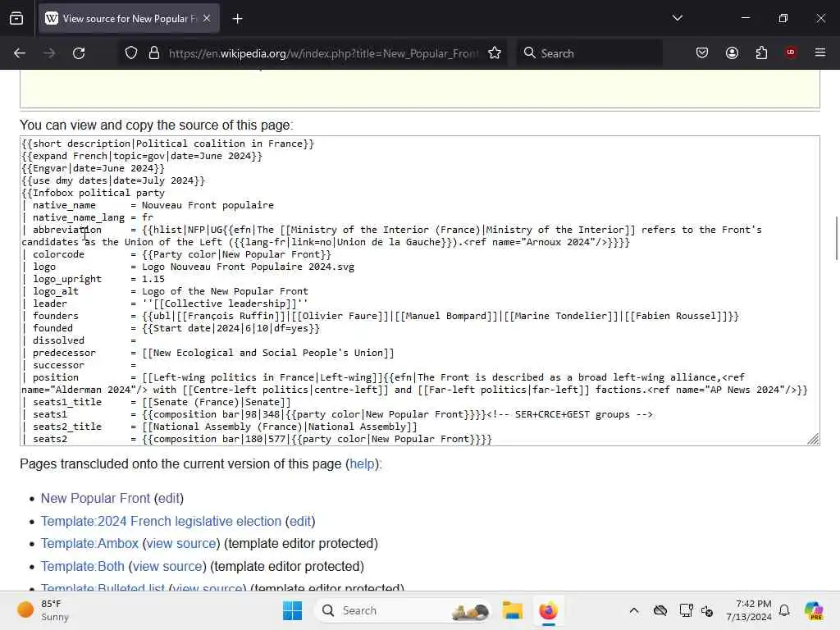Click edit next to 2024 French legislative election
840x630 pixels.
coord(300,521)
